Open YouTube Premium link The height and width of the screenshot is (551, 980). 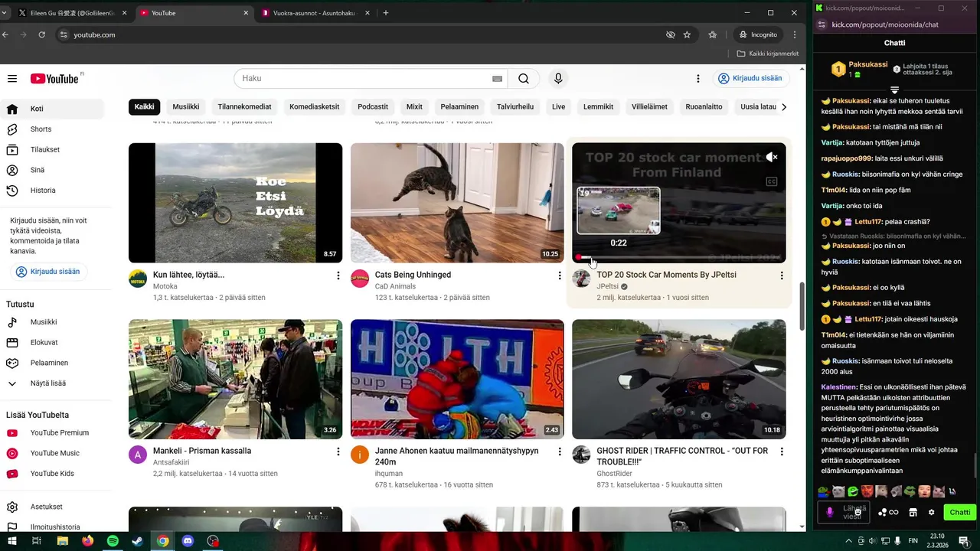[52, 433]
